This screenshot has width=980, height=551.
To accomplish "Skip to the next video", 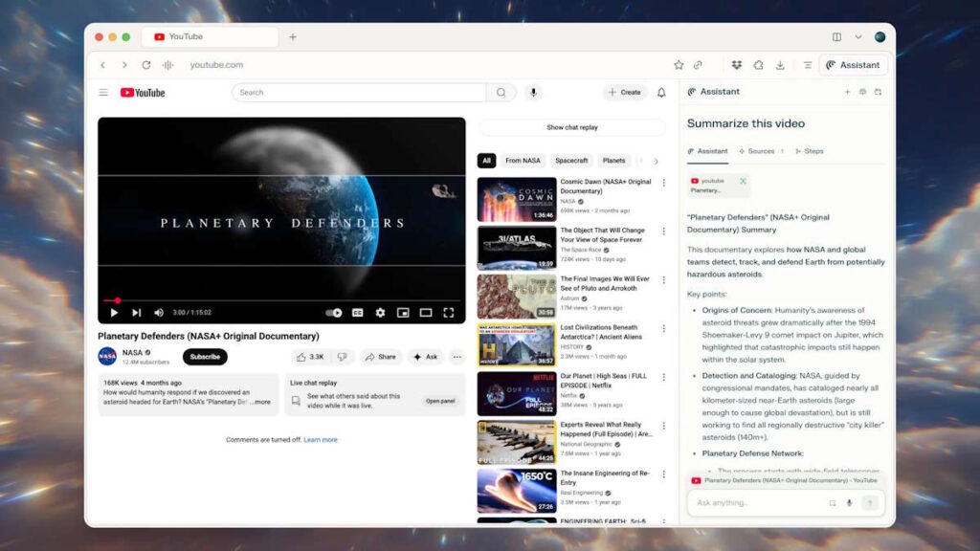I will 136,313.
